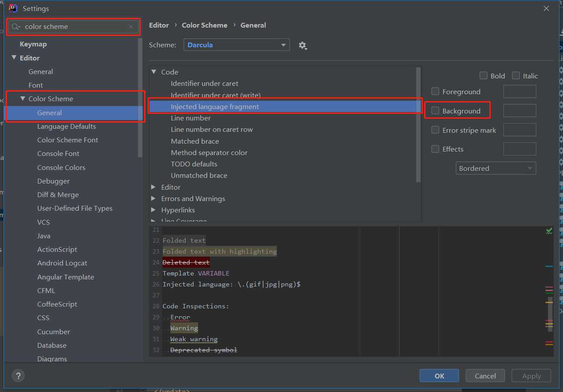Image resolution: width=563 pixels, height=392 pixels.
Task: Clear the search field with X icon
Action: pyautogui.click(x=131, y=27)
